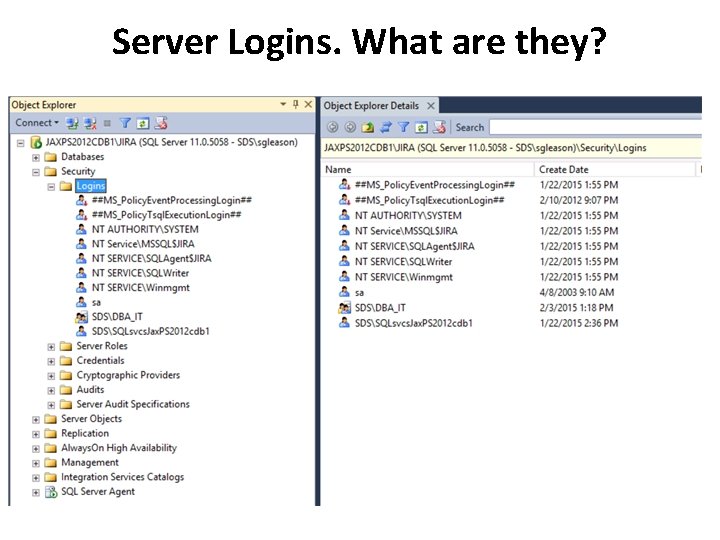Click the sa login icon in tree

[81, 302]
